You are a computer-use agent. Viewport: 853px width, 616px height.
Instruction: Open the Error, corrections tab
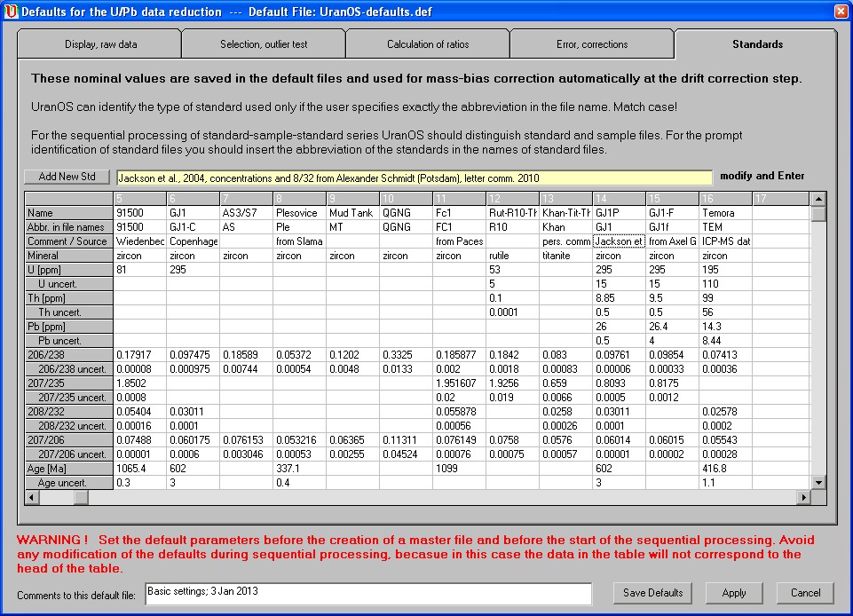click(592, 44)
